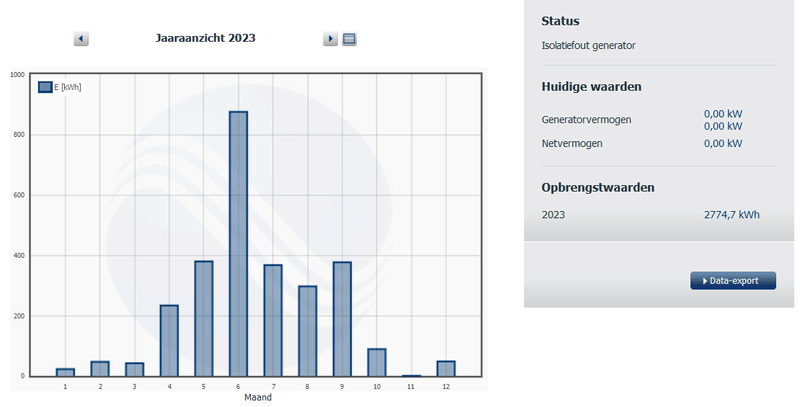Image resolution: width=800 pixels, height=407 pixels.
Task: Click the x-axis label '6'
Action: [238, 387]
